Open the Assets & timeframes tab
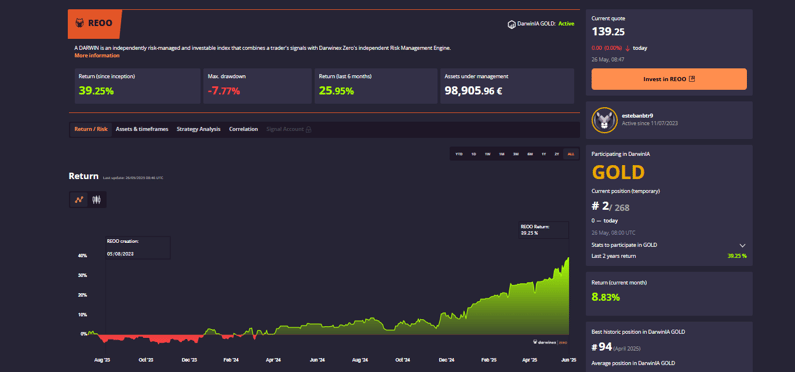This screenshot has height=372, width=795. [142, 129]
